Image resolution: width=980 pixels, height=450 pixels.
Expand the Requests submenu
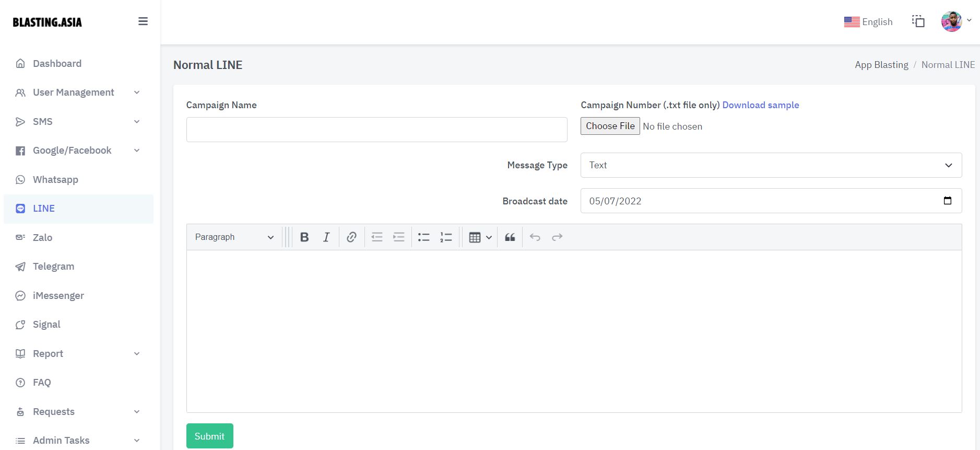[137, 412]
